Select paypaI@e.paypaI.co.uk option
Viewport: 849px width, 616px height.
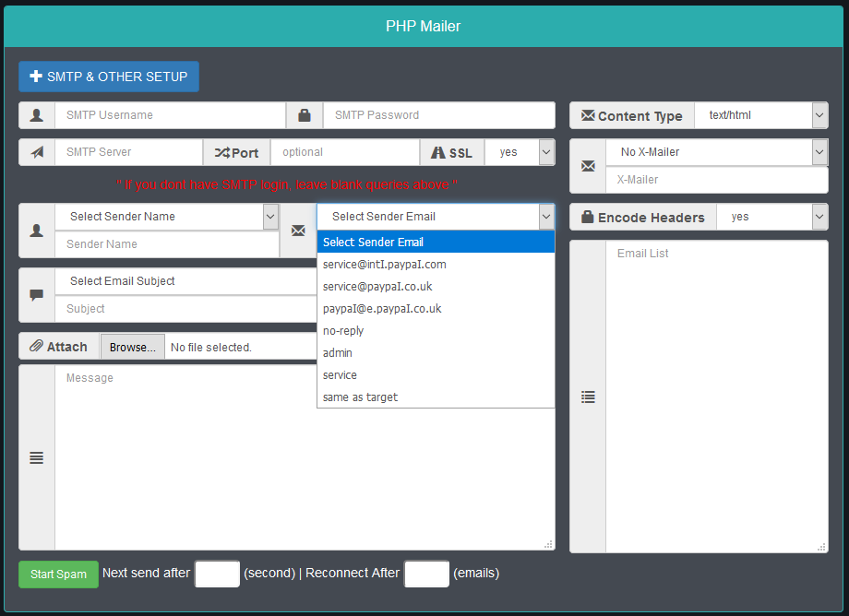point(436,309)
